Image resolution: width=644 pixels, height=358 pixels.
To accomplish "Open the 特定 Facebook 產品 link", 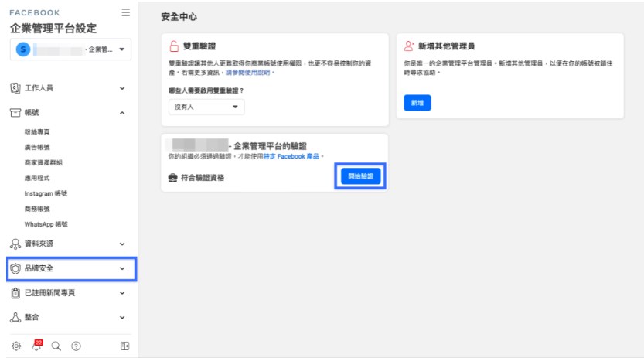I will tap(291, 156).
